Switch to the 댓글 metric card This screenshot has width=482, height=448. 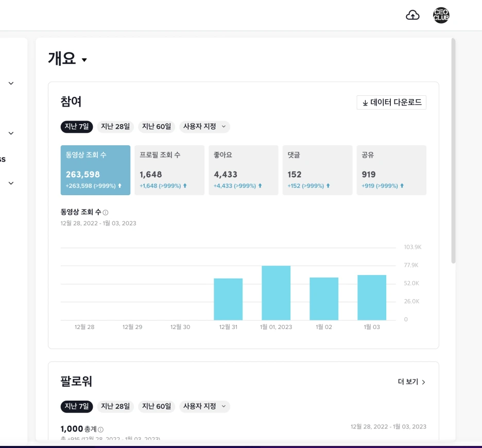[317, 170]
